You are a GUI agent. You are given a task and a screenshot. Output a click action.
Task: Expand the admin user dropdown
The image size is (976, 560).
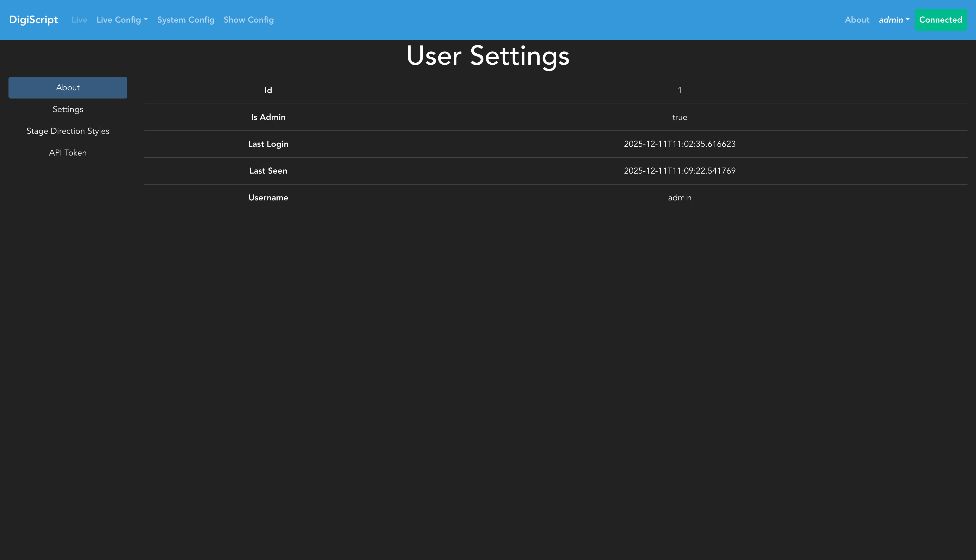click(x=891, y=19)
